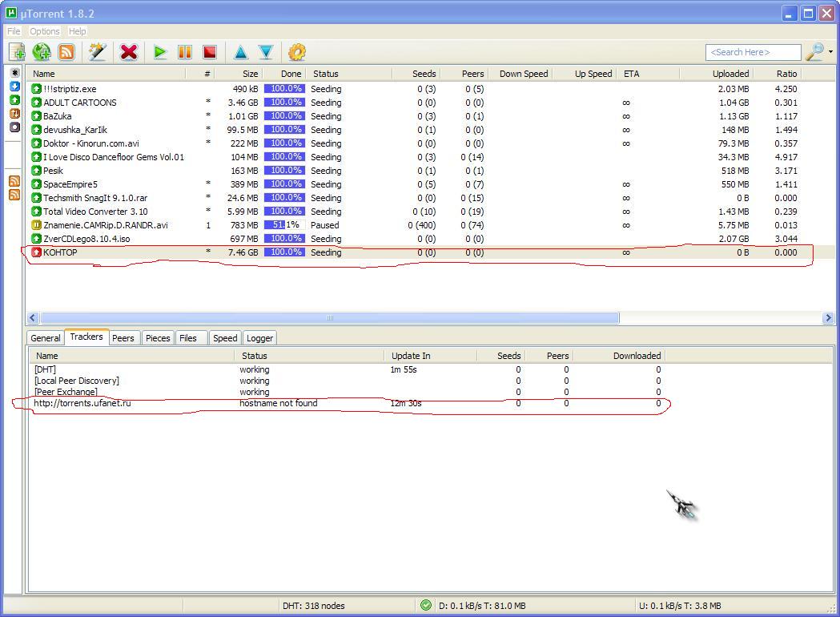Click the Create New Torrent wand icon

(x=98, y=52)
